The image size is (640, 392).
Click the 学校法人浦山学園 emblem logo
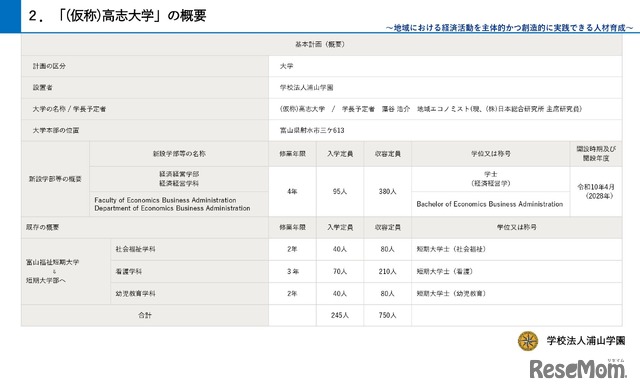(528, 341)
